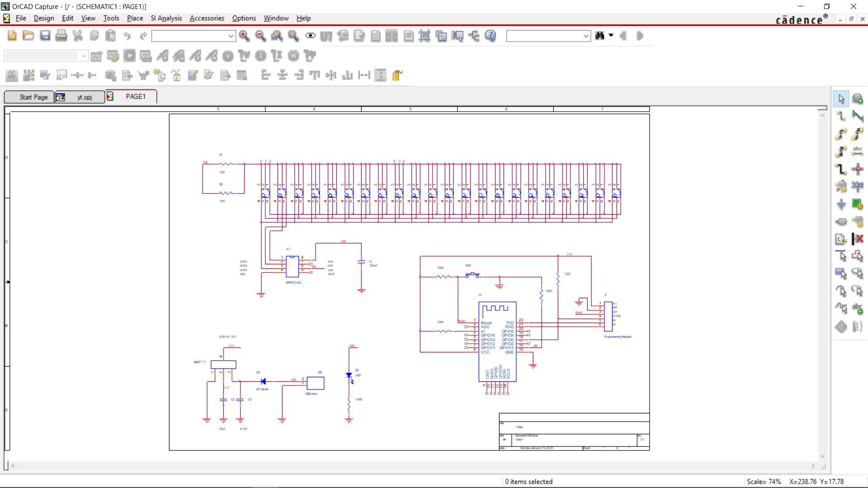Open the Place menu
This screenshot has height=488, width=868.
135,18
